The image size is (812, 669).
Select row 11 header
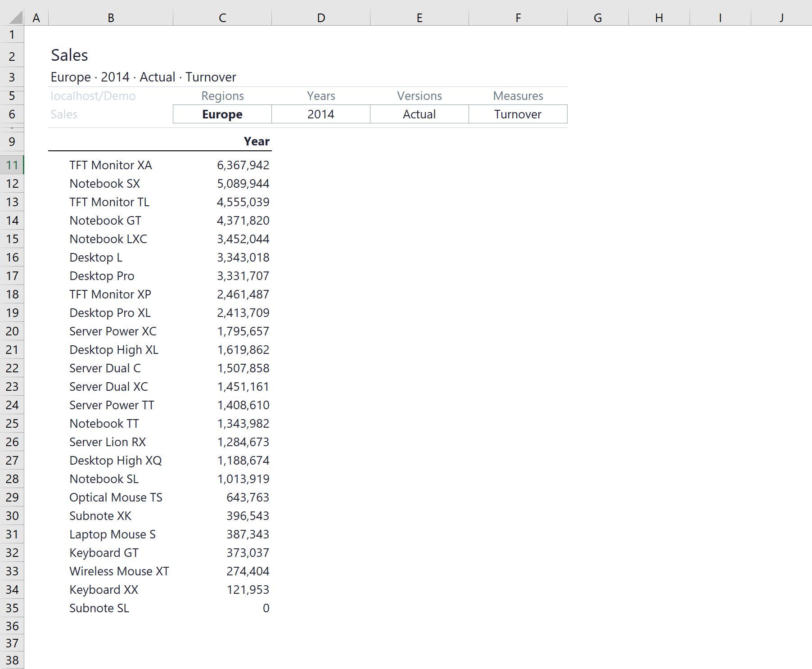12,165
